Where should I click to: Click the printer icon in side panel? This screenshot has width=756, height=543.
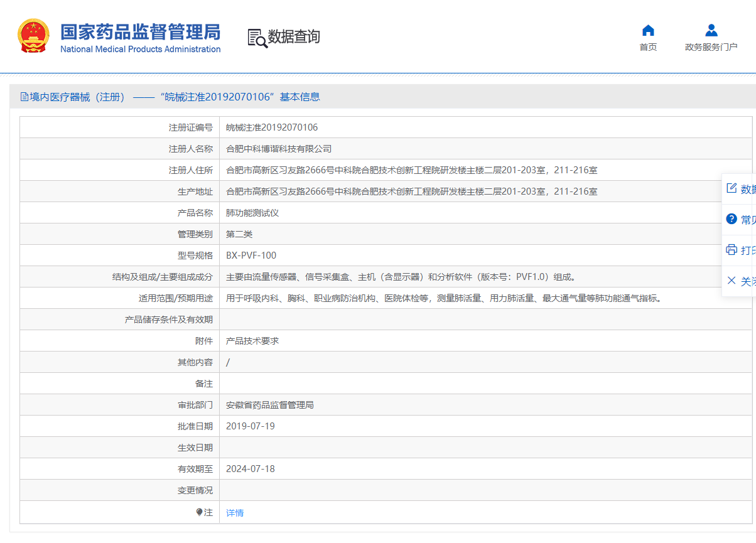pyautogui.click(x=731, y=250)
